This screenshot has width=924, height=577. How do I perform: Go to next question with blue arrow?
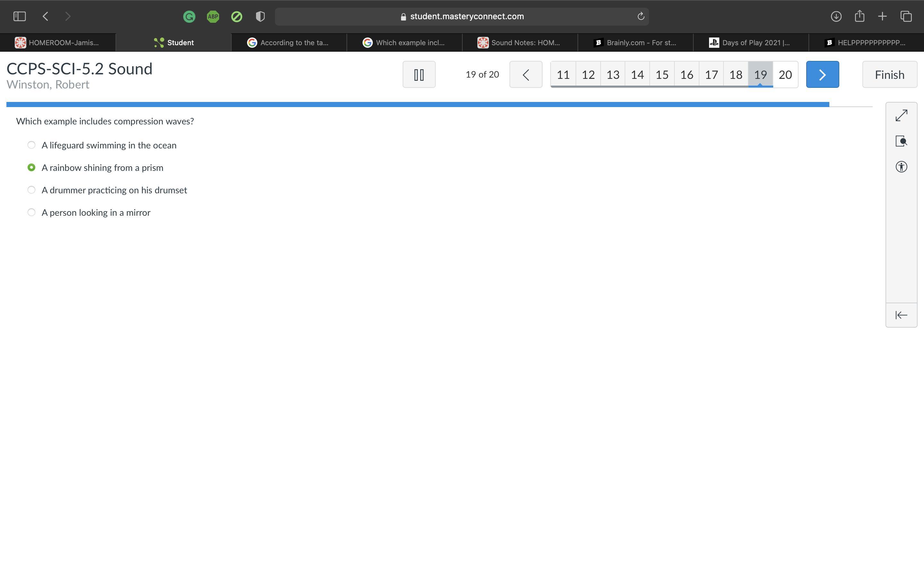822,74
